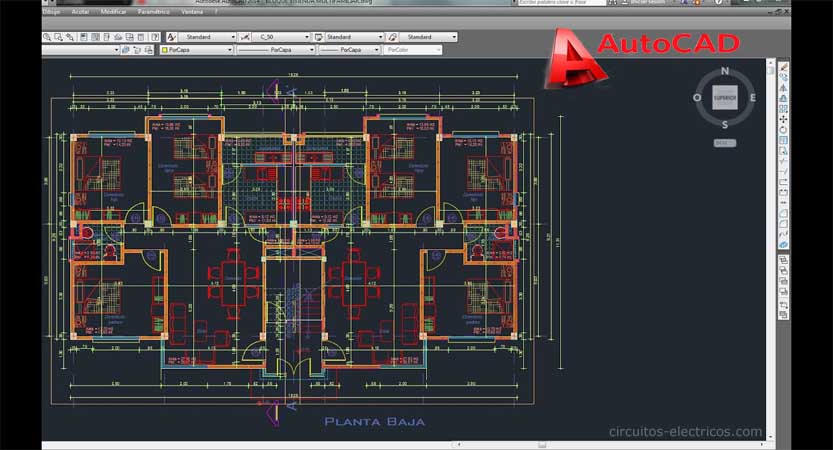Click the E direction on the ViewCube compass
833x450 pixels.
pos(752,98)
